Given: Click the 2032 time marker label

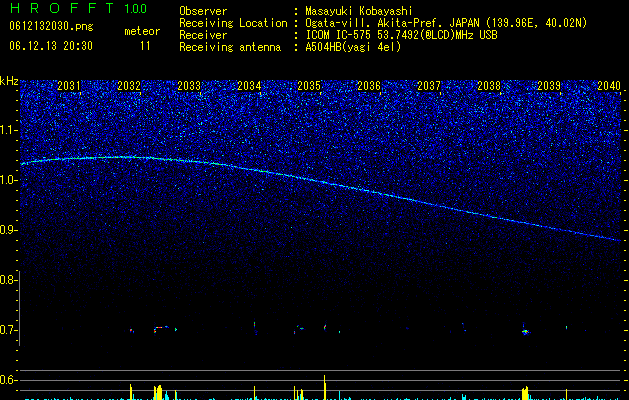Looking at the screenshot, I should 129,86.
